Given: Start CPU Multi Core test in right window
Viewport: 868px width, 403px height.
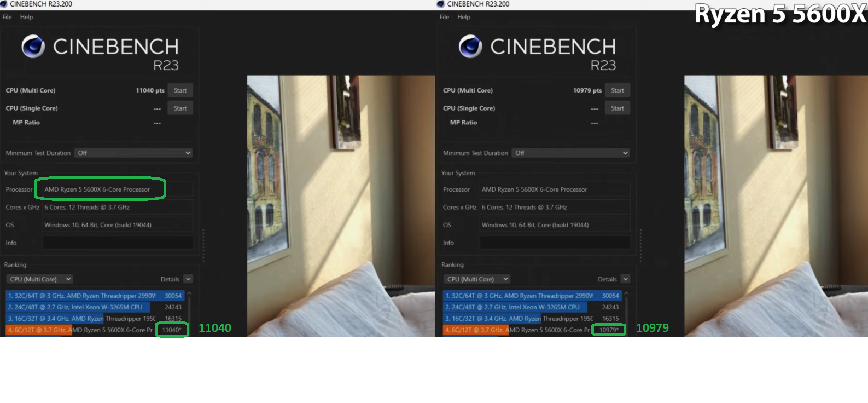Looking at the screenshot, I should point(617,90).
